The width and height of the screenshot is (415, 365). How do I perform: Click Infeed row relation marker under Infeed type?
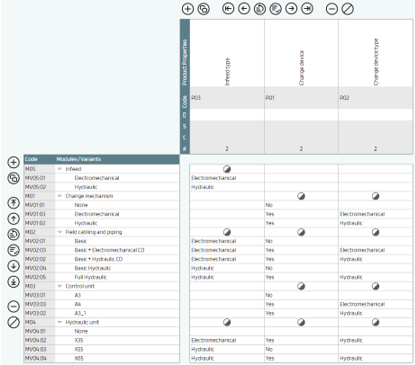(x=227, y=169)
